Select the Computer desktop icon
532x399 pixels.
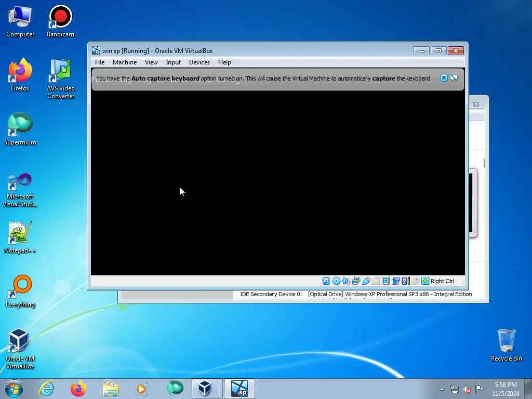(x=20, y=22)
